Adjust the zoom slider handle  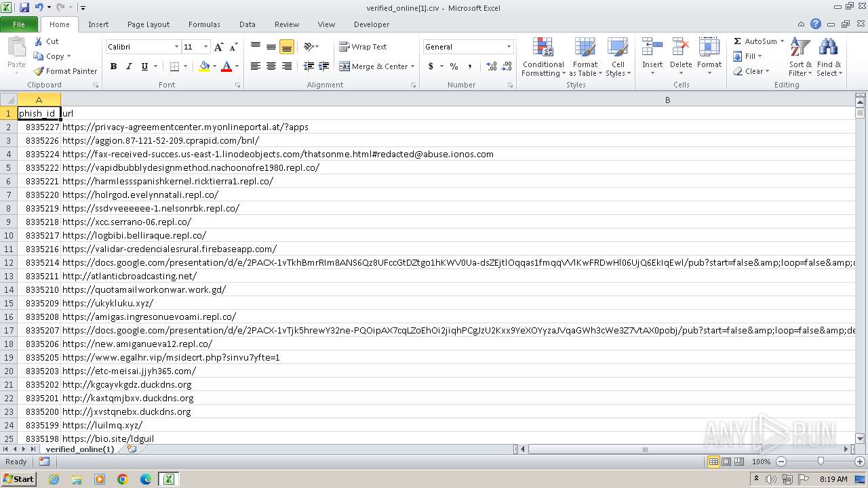[x=821, y=462]
